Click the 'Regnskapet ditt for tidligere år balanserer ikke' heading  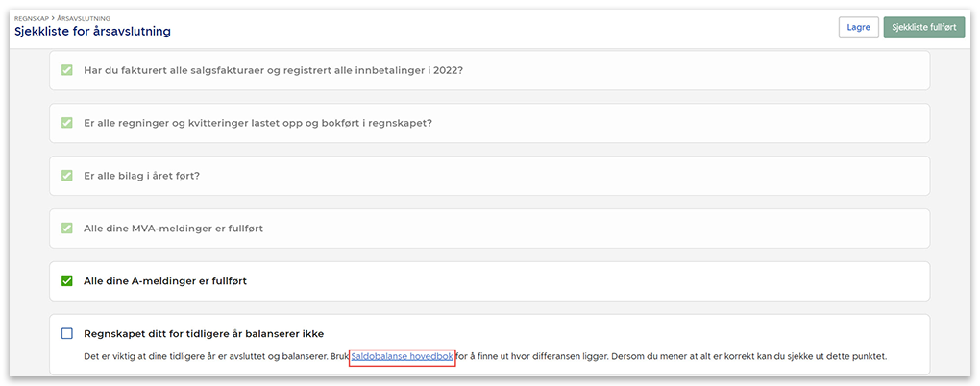(x=204, y=334)
